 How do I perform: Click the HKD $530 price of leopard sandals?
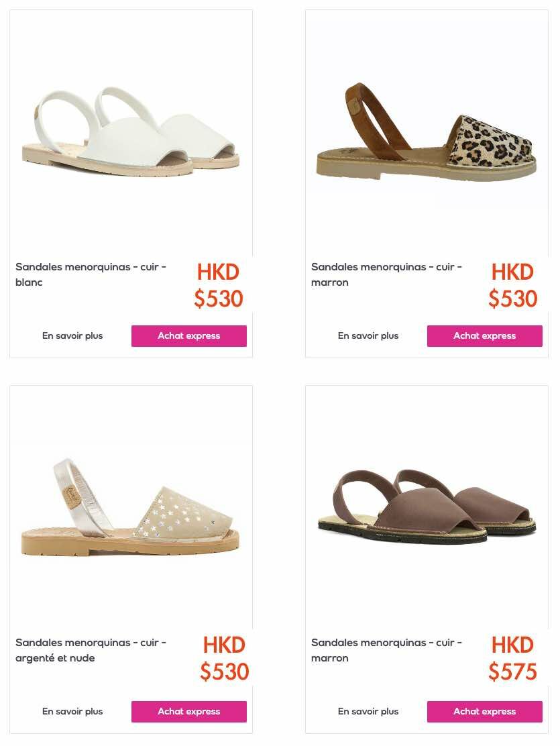[512, 286]
